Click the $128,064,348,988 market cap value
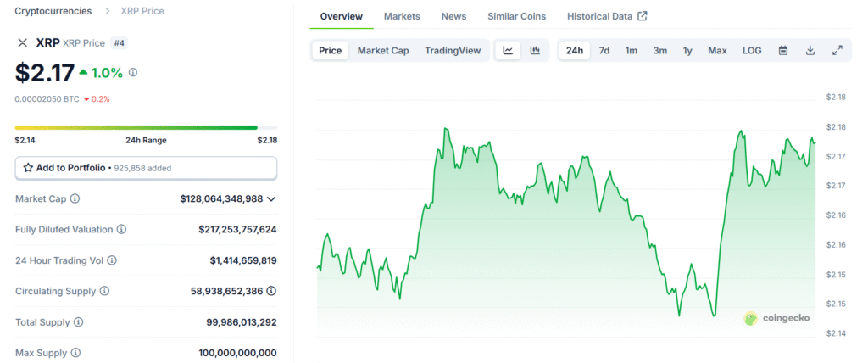Viewport: 868px width, 363px height. (221, 198)
